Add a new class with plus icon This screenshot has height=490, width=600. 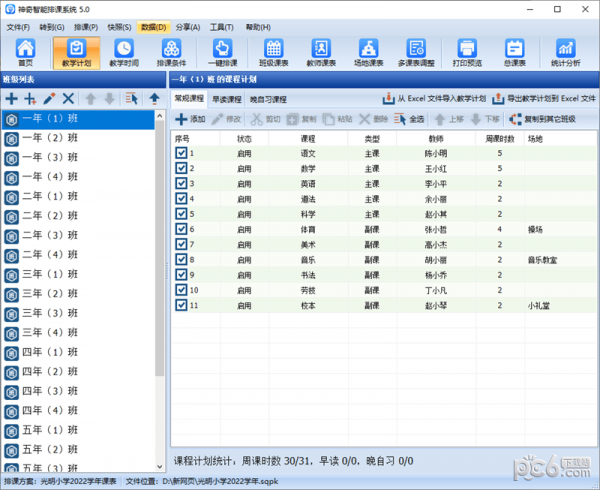click(x=11, y=99)
